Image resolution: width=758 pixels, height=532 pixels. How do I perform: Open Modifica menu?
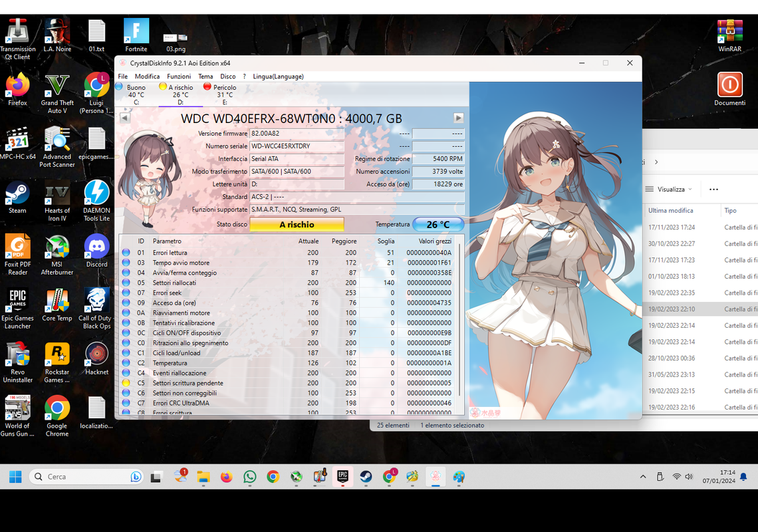point(147,76)
